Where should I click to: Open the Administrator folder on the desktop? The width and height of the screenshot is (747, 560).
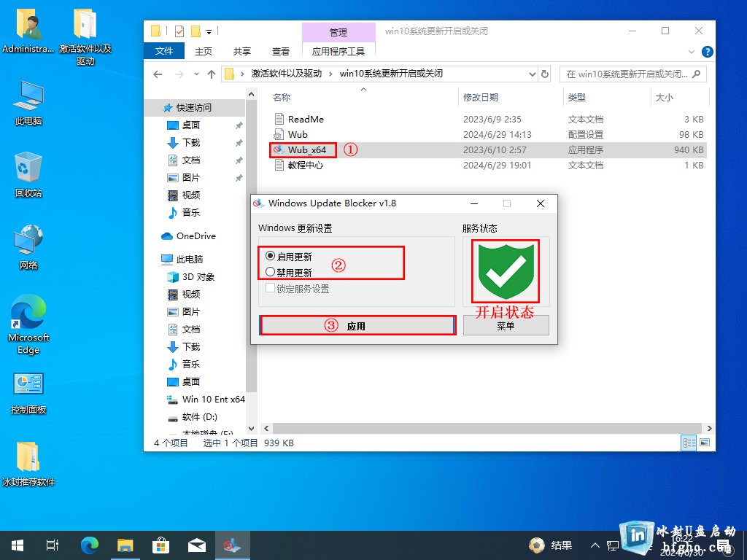(28, 31)
